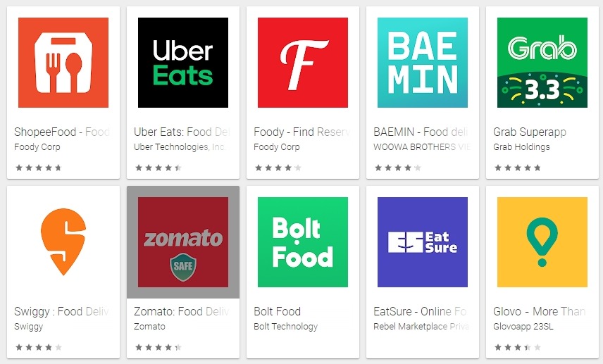Click the Grab 3.3 app icon
Viewport: 603px width, 364px height.
[x=542, y=63]
